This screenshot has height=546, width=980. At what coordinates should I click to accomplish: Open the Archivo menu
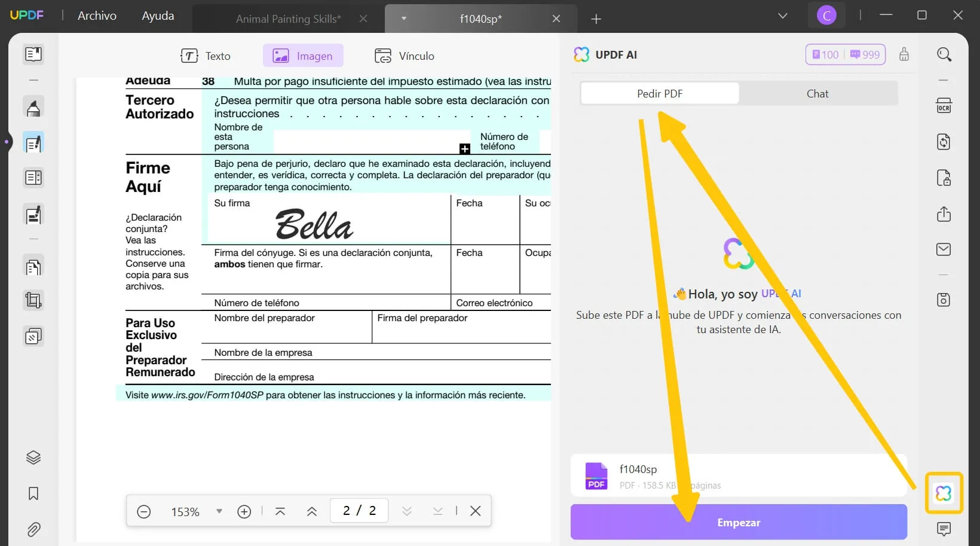(97, 16)
